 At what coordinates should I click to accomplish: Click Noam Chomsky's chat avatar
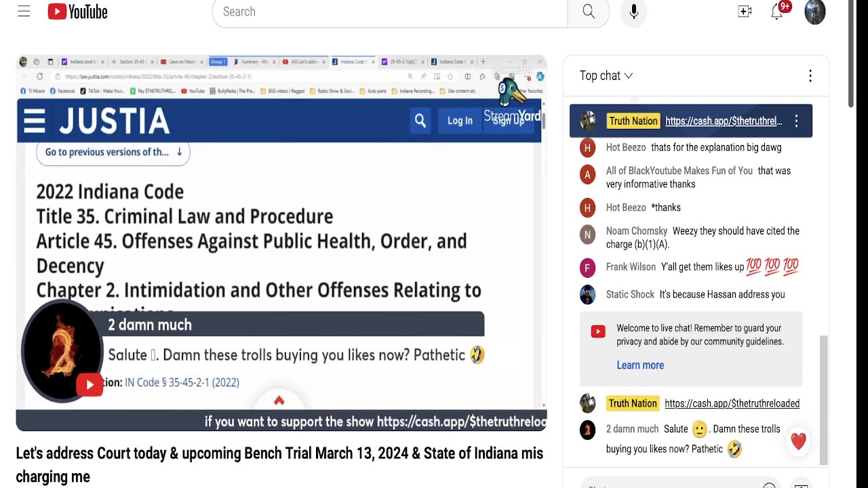588,235
